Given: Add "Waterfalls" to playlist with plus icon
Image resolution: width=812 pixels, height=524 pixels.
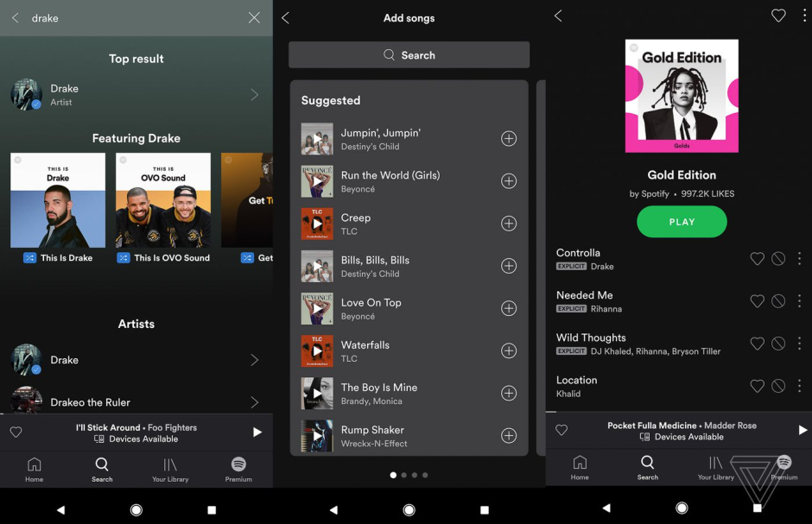Looking at the screenshot, I should (509, 350).
